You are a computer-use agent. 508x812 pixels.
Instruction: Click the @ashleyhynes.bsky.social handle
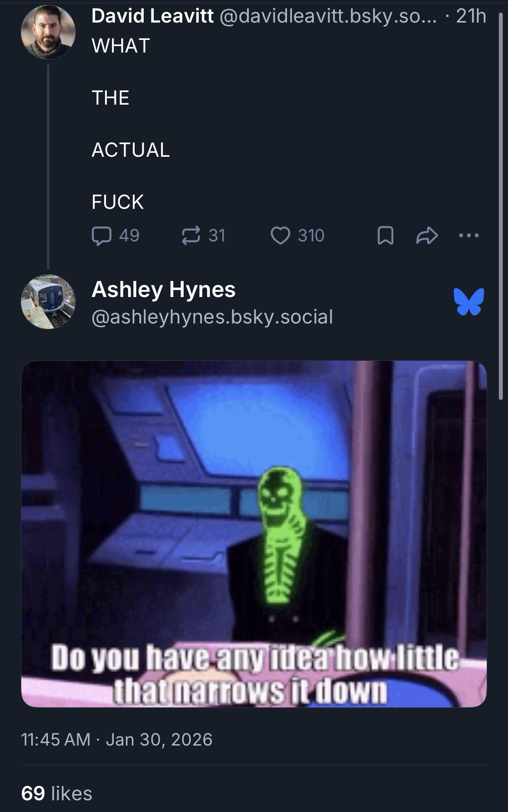212,317
